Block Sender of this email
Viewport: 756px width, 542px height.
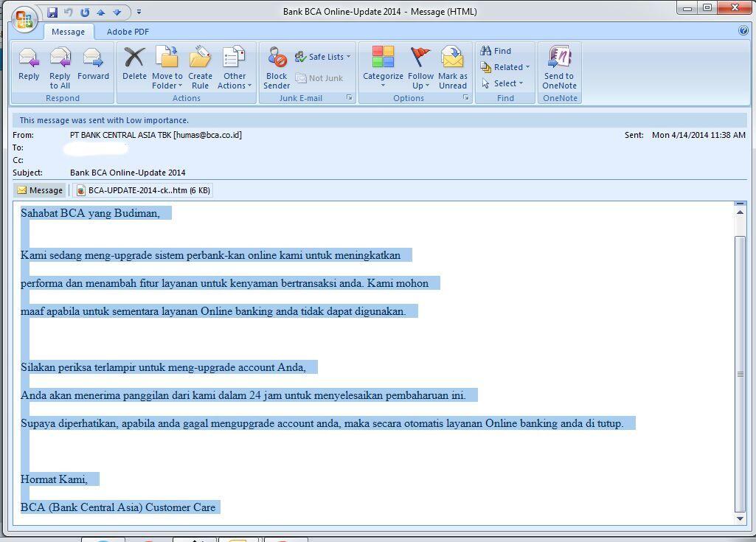tap(277, 68)
